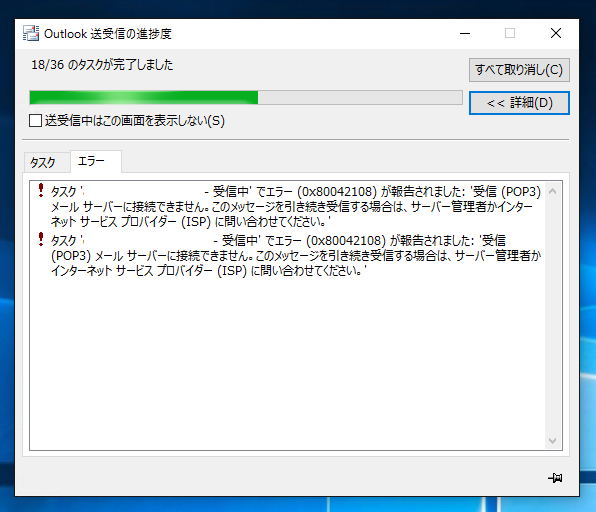This screenshot has width=596, height=512.
Task: Click the pushpin icon in bottom corner
Action: tap(555, 477)
